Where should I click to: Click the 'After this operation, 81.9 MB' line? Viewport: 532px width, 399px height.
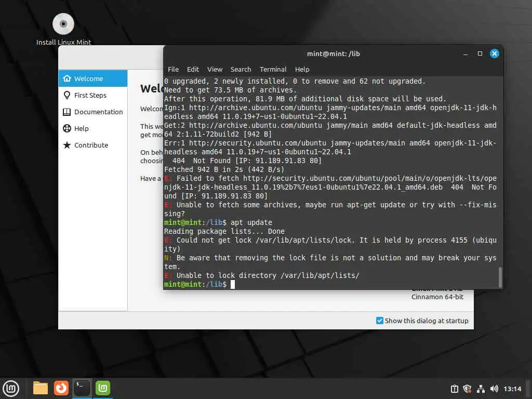[305, 99]
